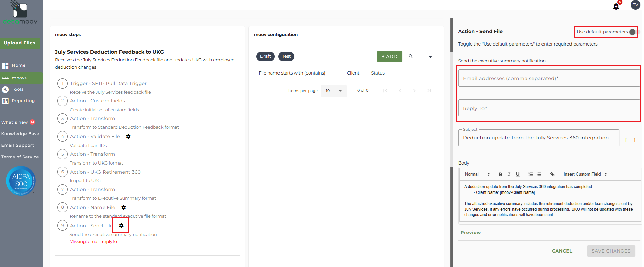Screen dimensions: 644x267
Task: Focus the Email addresses input field
Action: (x=549, y=78)
